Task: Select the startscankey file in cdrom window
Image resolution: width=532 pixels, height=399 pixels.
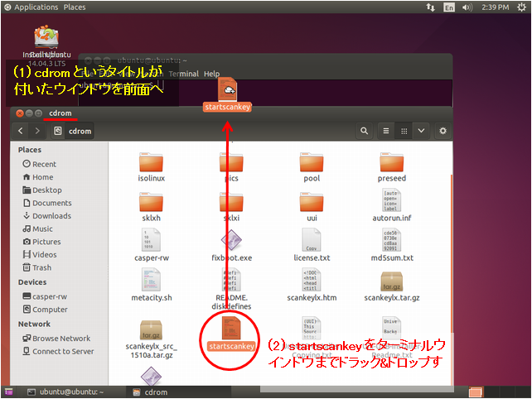Action: tap(231, 334)
